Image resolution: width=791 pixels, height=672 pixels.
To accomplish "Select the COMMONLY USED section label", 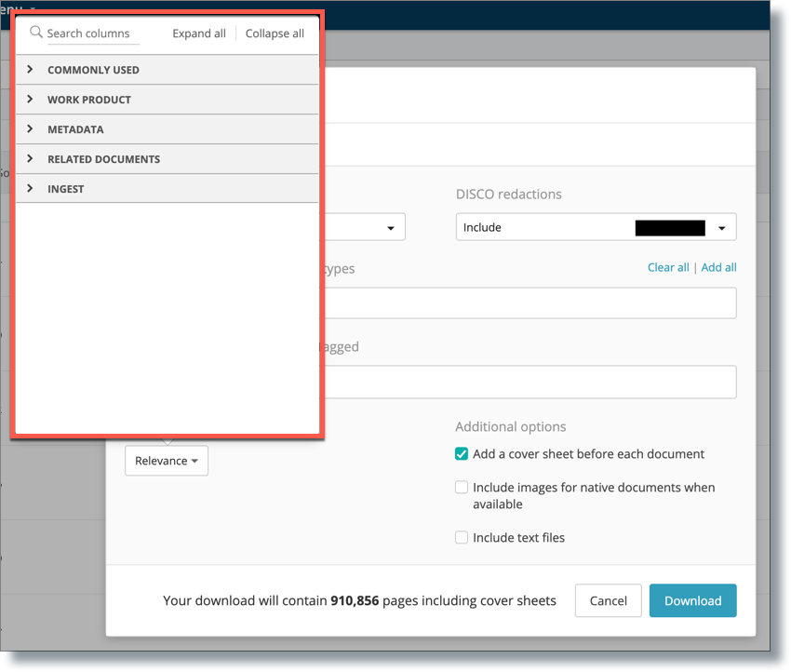I will point(93,70).
